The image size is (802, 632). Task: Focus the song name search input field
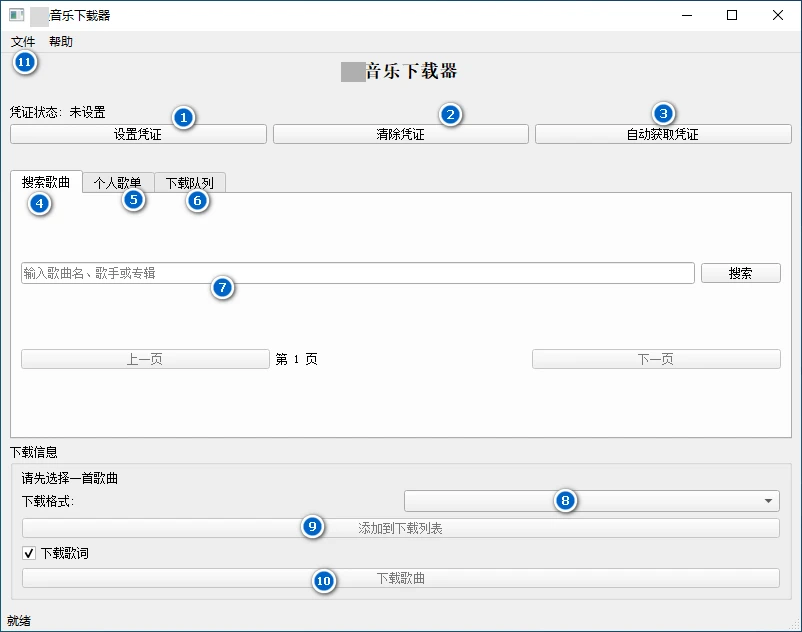[x=357, y=273]
